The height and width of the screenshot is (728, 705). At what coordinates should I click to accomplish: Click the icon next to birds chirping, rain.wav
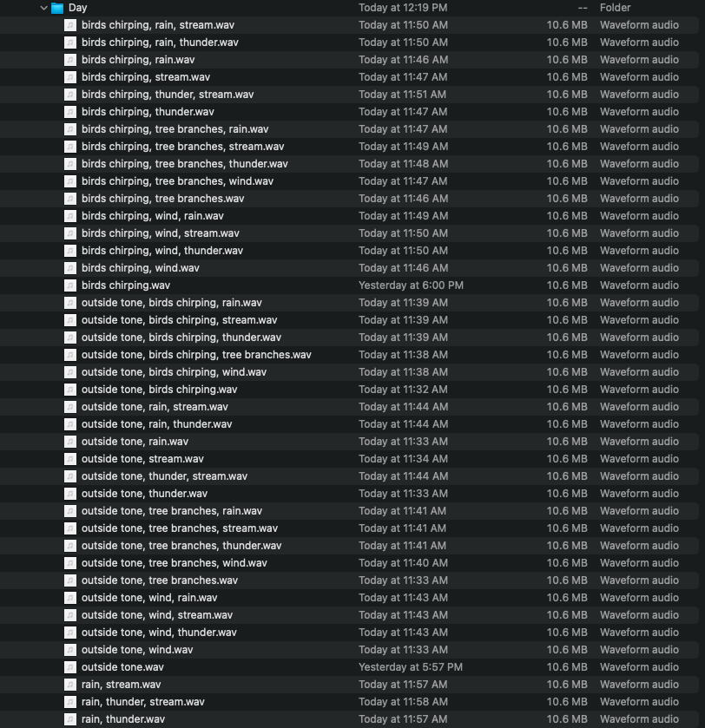point(70,60)
